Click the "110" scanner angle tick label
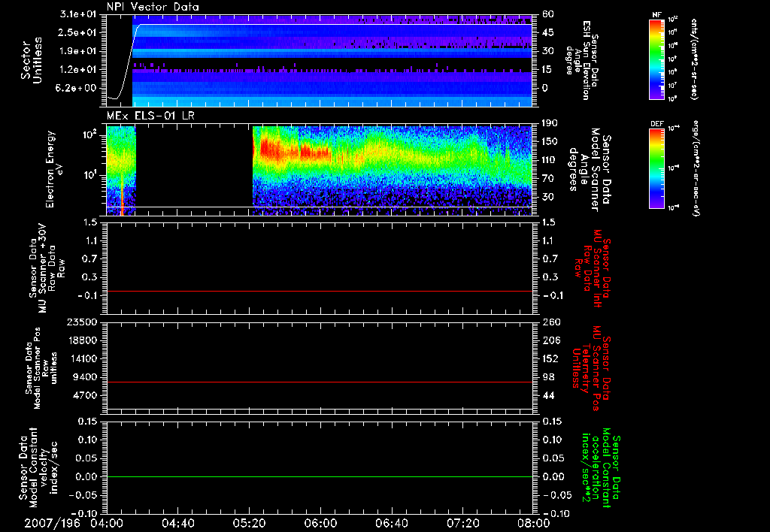 (550, 160)
